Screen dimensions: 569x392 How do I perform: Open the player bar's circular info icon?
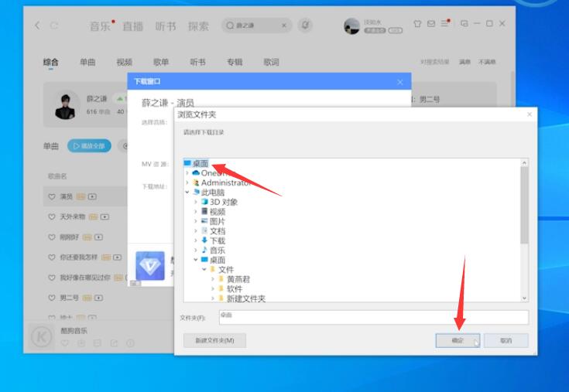click(130, 343)
